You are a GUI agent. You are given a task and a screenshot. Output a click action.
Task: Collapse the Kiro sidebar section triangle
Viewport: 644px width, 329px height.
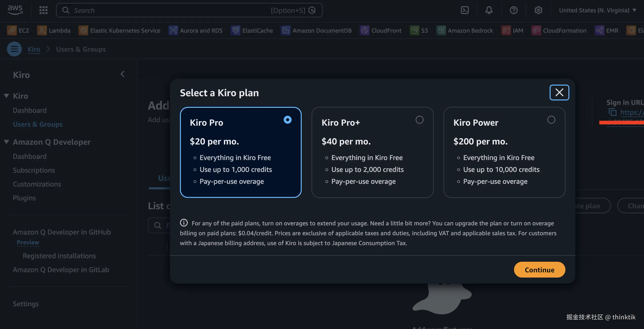click(6, 95)
